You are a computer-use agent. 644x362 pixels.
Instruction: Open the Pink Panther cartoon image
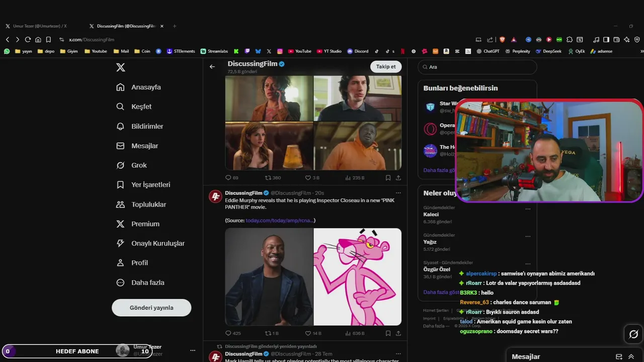click(358, 277)
